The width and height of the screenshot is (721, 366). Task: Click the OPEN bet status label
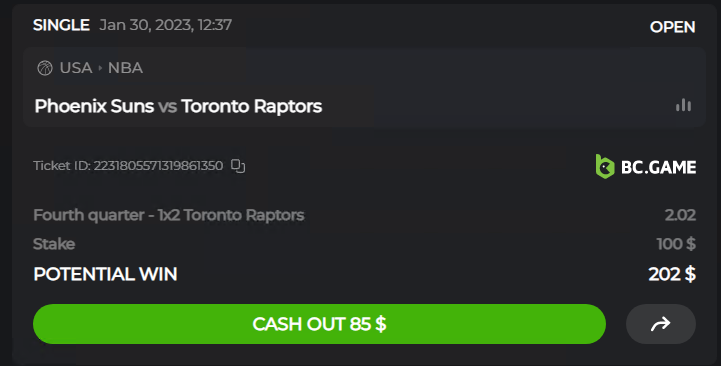[672, 27]
